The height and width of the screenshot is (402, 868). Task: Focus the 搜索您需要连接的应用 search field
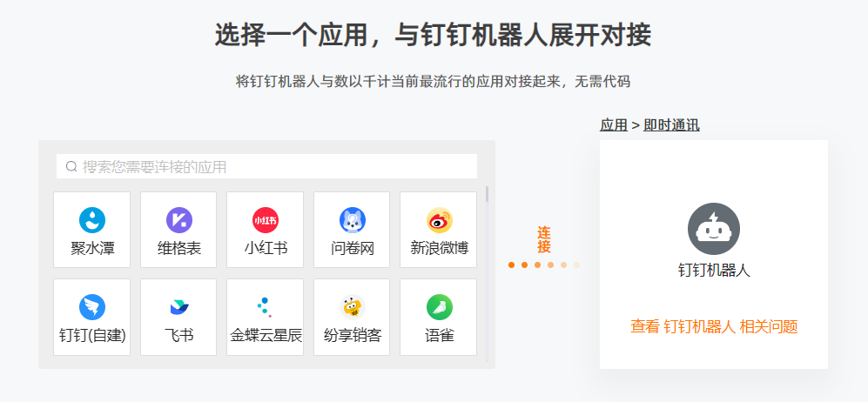click(x=266, y=166)
